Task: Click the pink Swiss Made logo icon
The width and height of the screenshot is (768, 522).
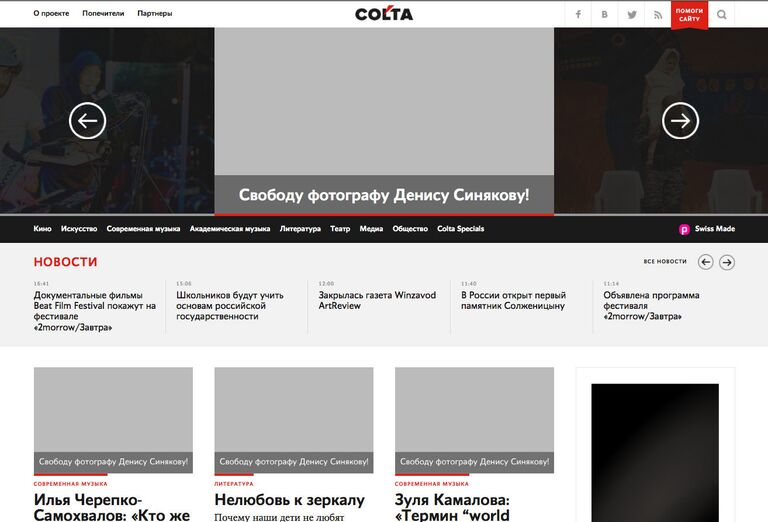Action: pyautogui.click(x=684, y=229)
